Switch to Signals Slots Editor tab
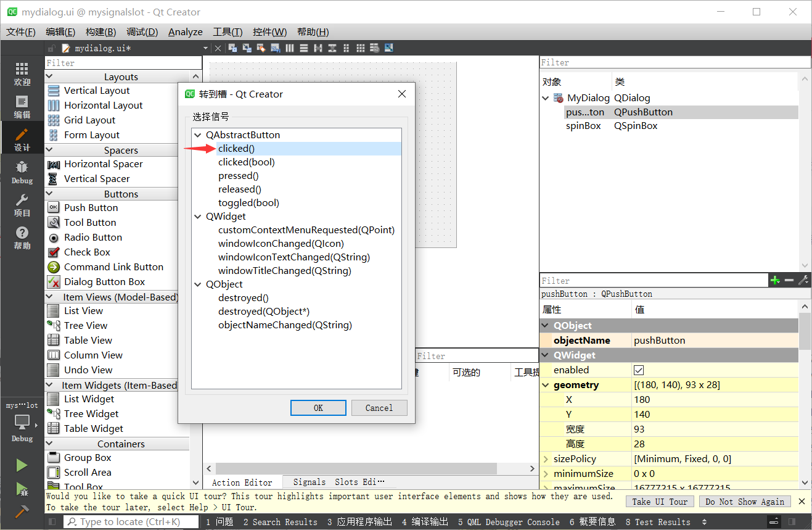Image resolution: width=812 pixels, height=530 pixels. point(338,482)
